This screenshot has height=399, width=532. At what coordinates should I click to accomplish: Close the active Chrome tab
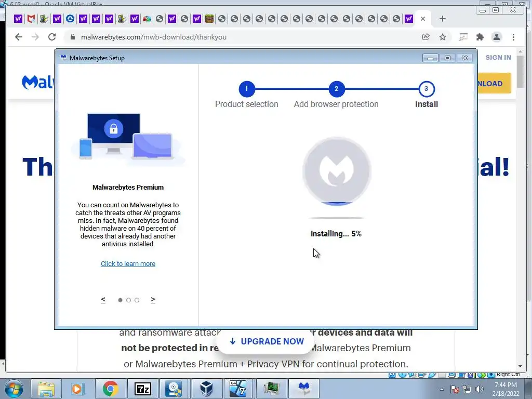pos(423,19)
